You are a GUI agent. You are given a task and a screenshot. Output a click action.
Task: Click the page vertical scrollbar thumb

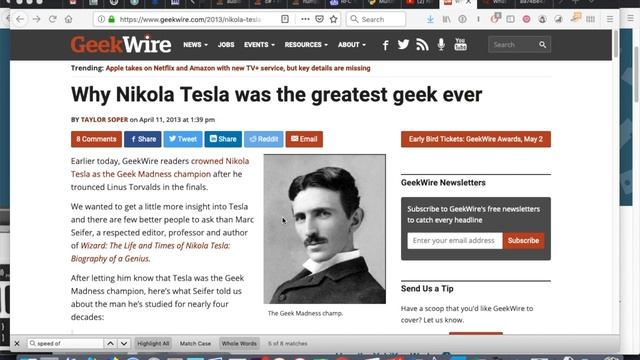616,44
